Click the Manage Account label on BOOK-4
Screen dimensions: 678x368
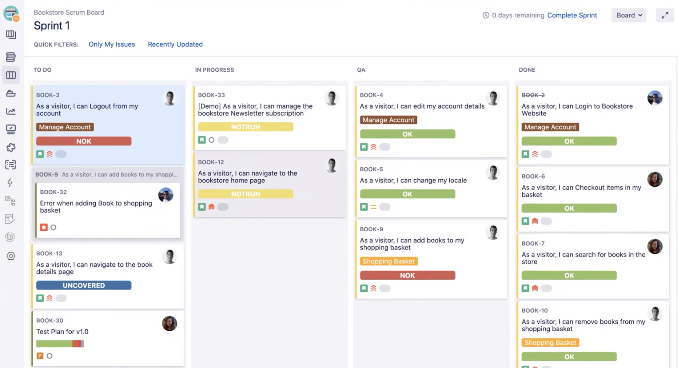(x=388, y=120)
